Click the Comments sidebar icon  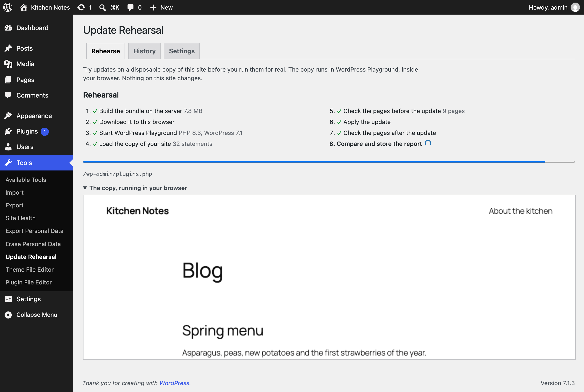point(8,95)
